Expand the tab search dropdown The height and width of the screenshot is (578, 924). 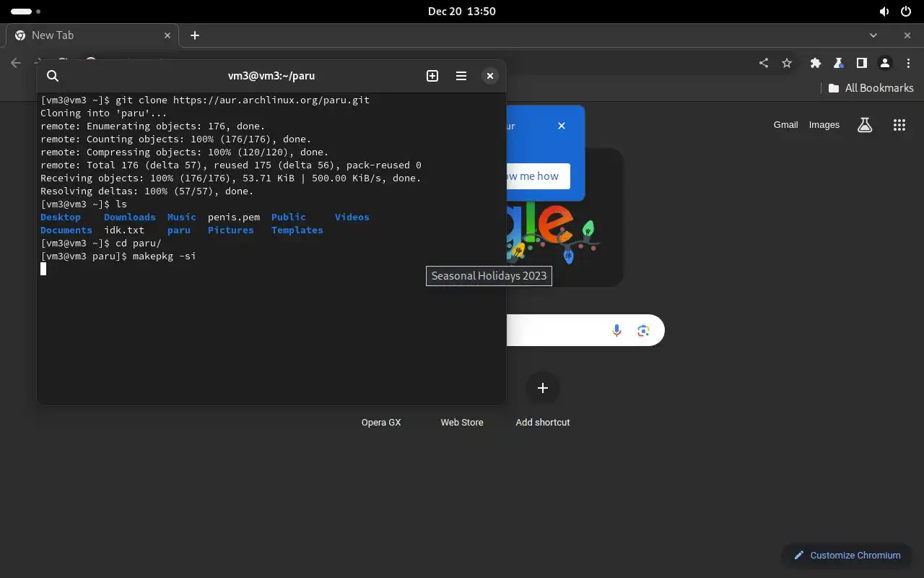point(873,35)
